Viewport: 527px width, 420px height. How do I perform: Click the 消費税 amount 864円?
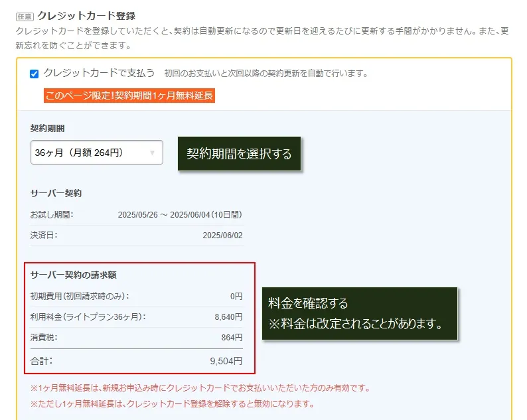pos(232,338)
